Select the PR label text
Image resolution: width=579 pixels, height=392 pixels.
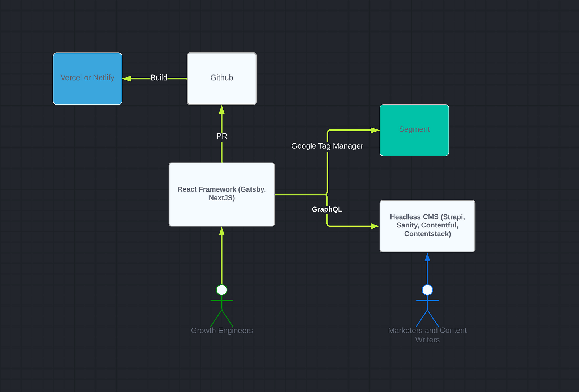tap(221, 136)
